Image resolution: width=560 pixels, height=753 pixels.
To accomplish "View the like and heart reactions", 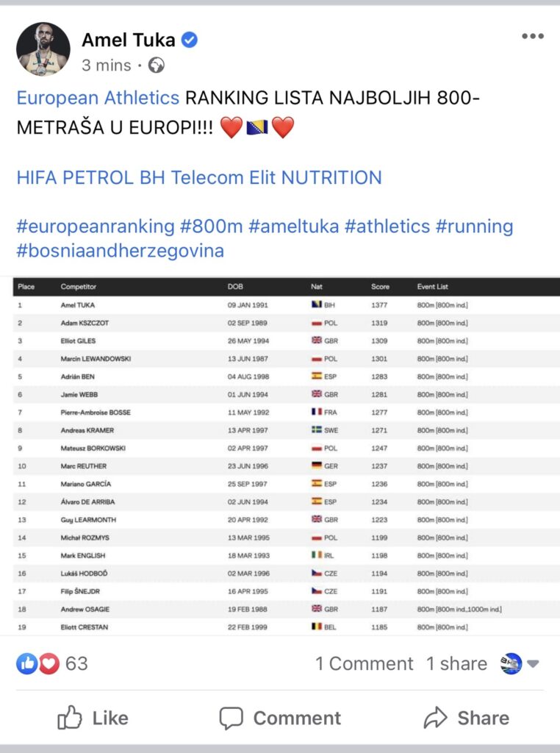I will [x=38, y=663].
